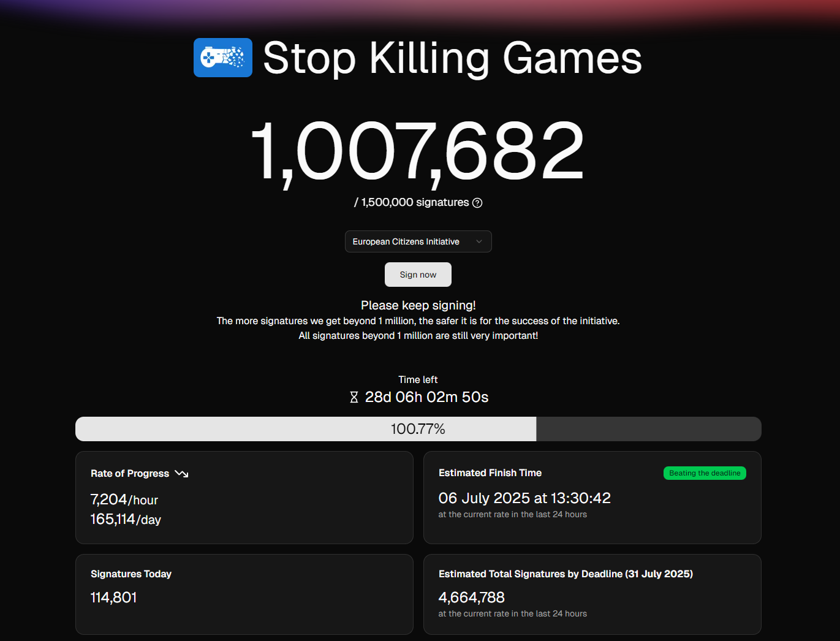Click the Stop Killing Games title
840x641 pixels.
(x=452, y=58)
